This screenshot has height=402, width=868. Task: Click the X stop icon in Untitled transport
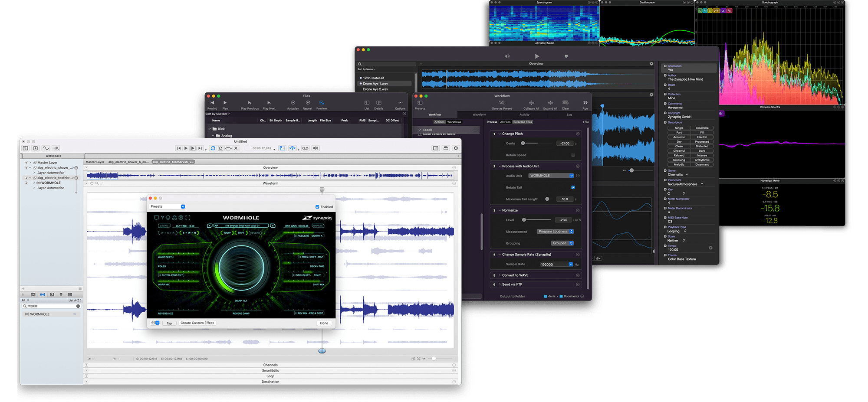point(236,148)
